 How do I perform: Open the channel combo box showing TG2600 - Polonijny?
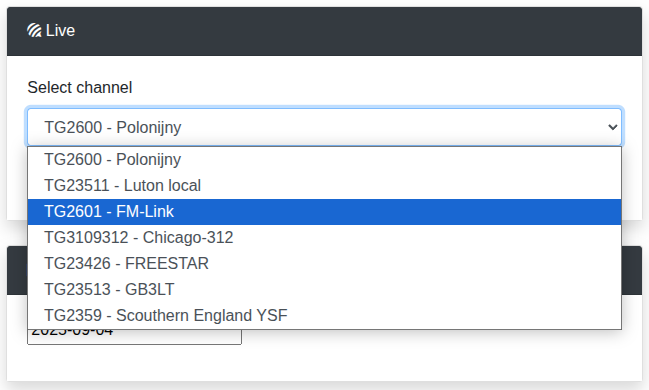[324, 127]
